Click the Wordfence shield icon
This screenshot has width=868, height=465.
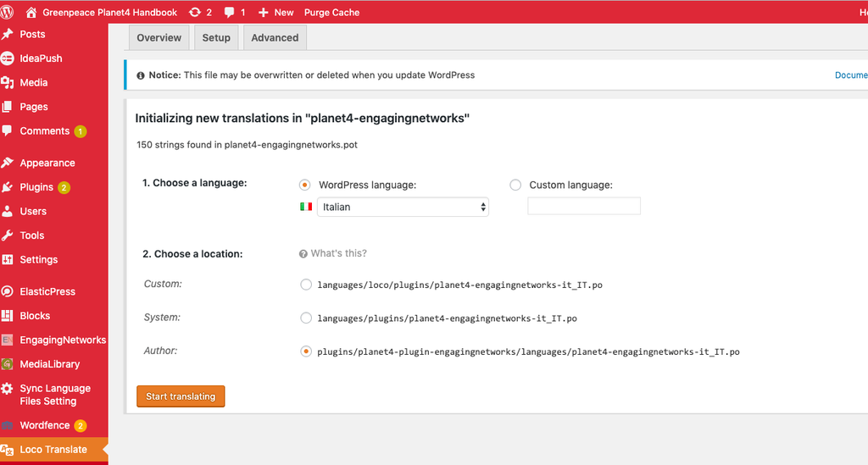point(7,425)
